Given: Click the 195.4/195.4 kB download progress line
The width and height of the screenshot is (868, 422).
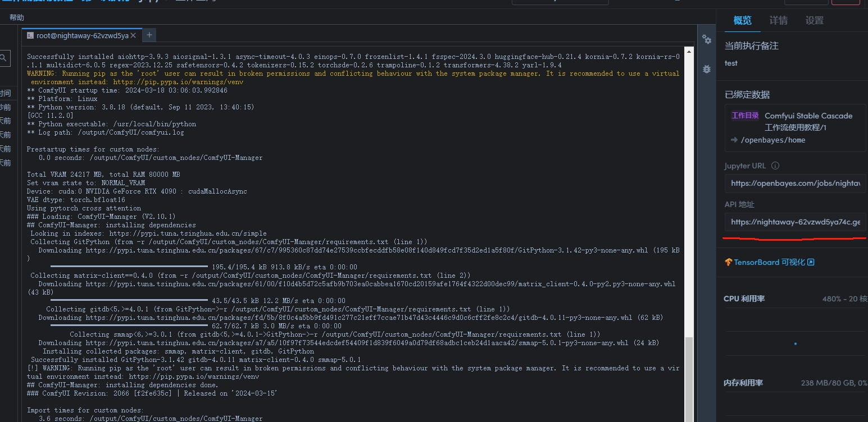Looking at the screenshot, I should point(203,267).
